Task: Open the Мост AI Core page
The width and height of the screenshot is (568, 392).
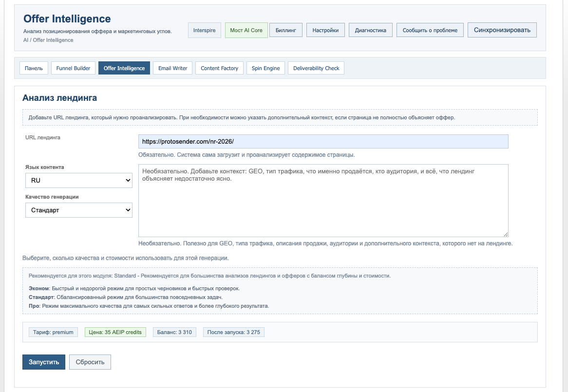Action: (246, 30)
